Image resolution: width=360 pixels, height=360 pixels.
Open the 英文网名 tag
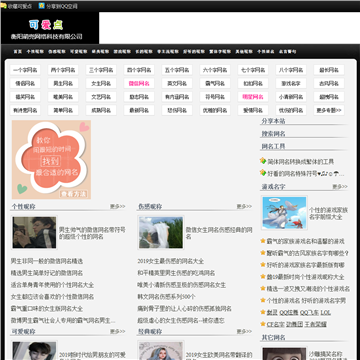[x=177, y=83]
